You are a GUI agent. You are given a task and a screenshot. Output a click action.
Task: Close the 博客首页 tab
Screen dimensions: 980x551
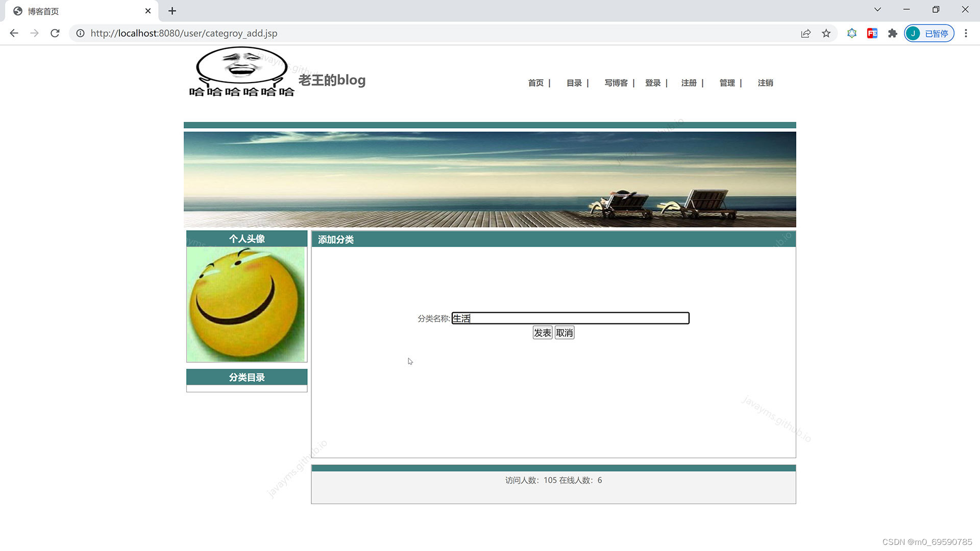coord(148,11)
